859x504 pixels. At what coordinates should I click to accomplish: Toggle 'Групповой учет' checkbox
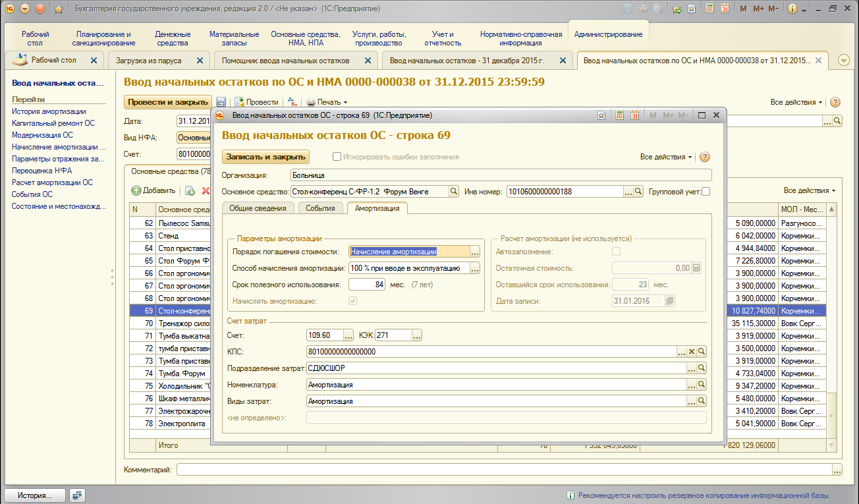click(x=706, y=192)
